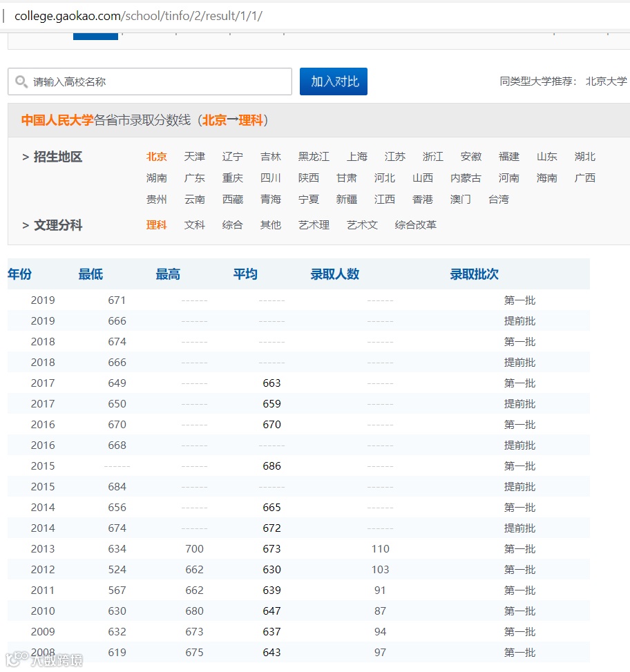Click the browser address bar URL

coord(138,16)
